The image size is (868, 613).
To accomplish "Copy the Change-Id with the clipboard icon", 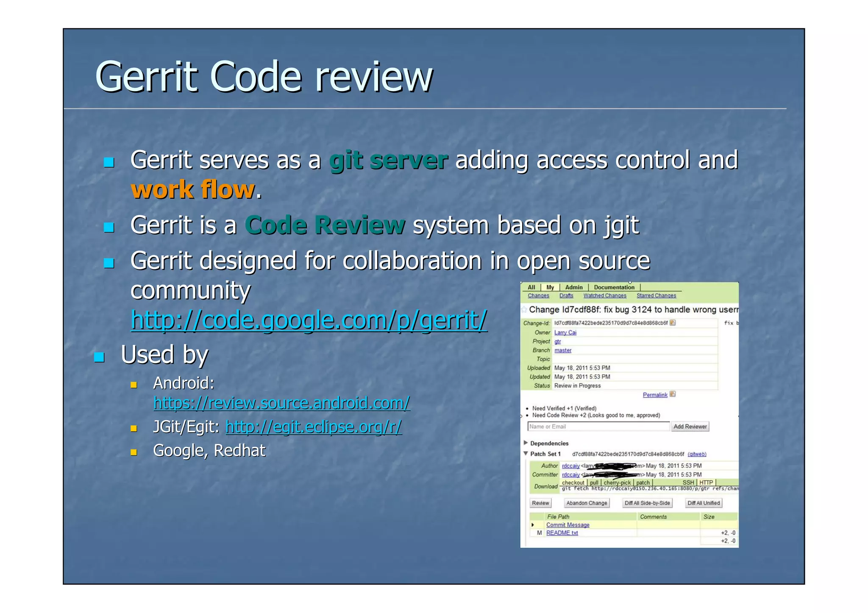I will (x=673, y=323).
